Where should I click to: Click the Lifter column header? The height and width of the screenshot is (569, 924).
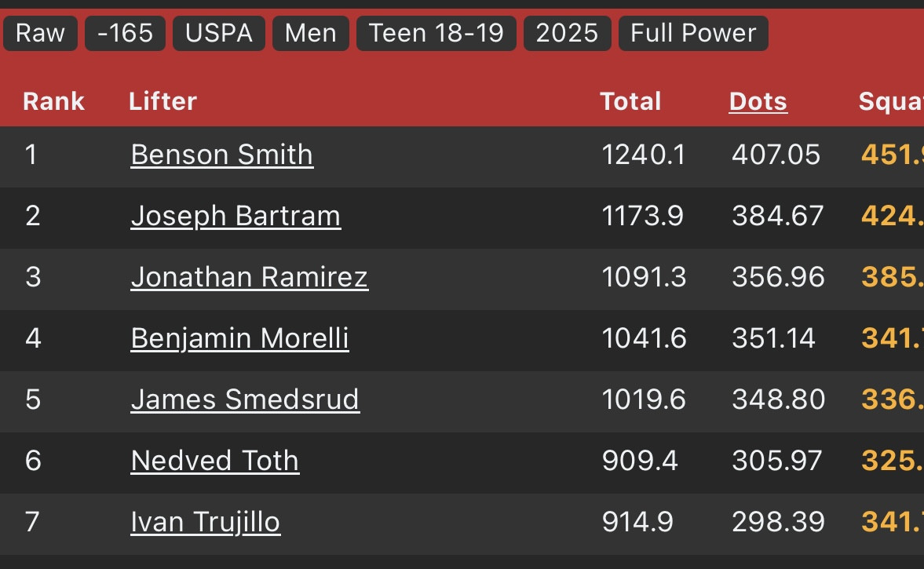coord(163,101)
